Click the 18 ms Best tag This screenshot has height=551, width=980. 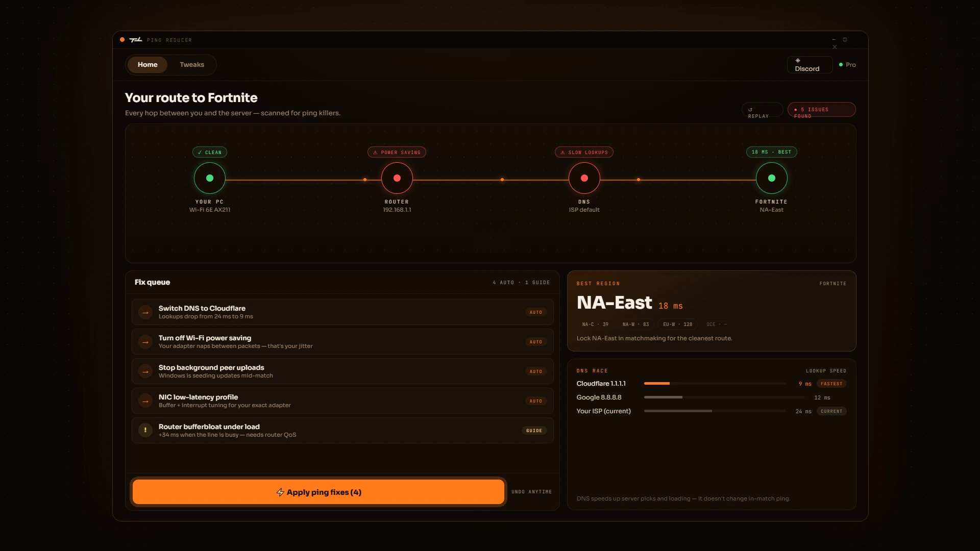771,152
